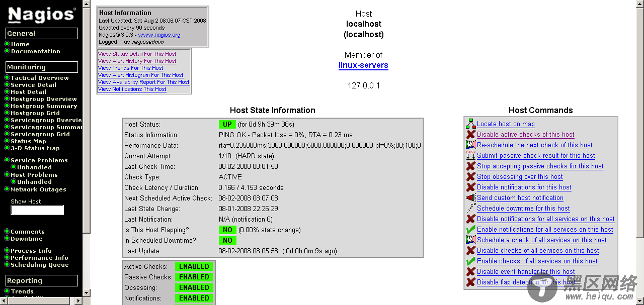
Task: Open Scheduling Queue in the sidebar
Action: 40,265
